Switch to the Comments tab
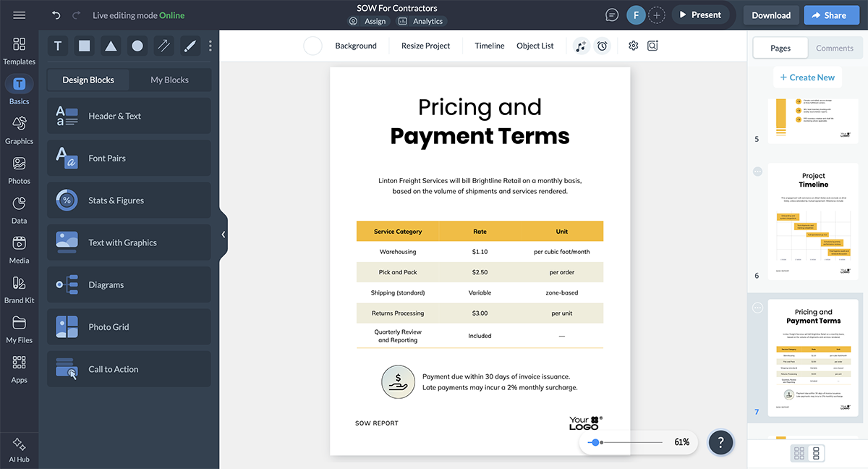This screenshot has width=868, height=469. 835,48
